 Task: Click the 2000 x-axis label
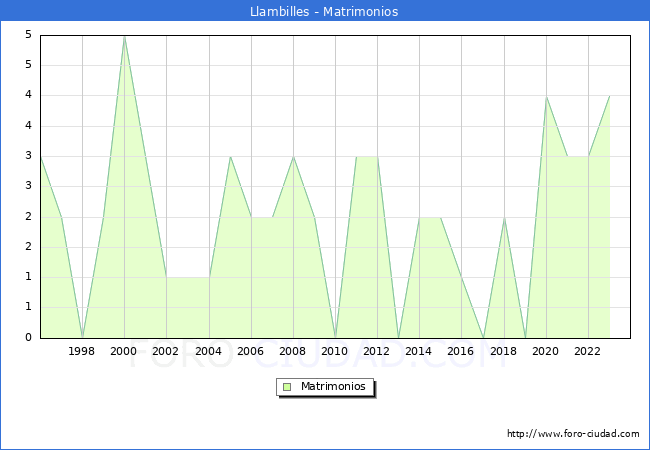[124, 351]
